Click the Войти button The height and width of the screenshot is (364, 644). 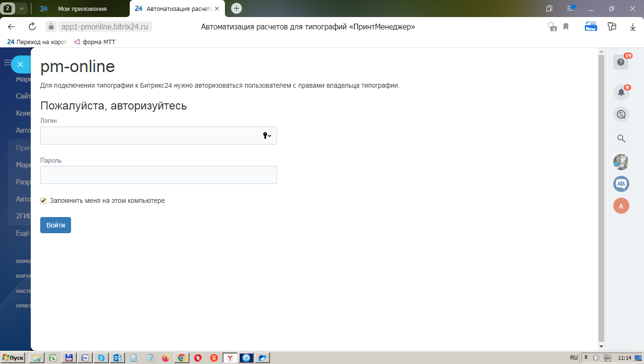point(55,225)
